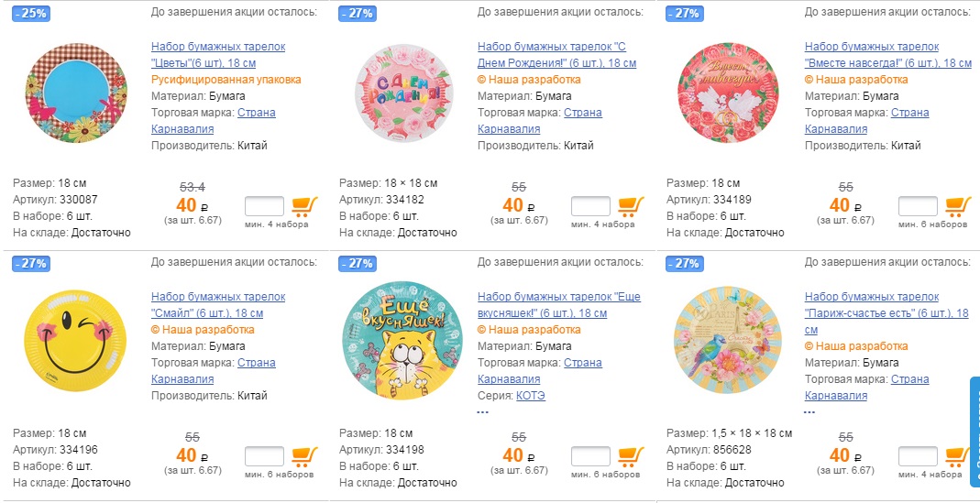Open the "Вместе навсегда!" plates product link

887,54
